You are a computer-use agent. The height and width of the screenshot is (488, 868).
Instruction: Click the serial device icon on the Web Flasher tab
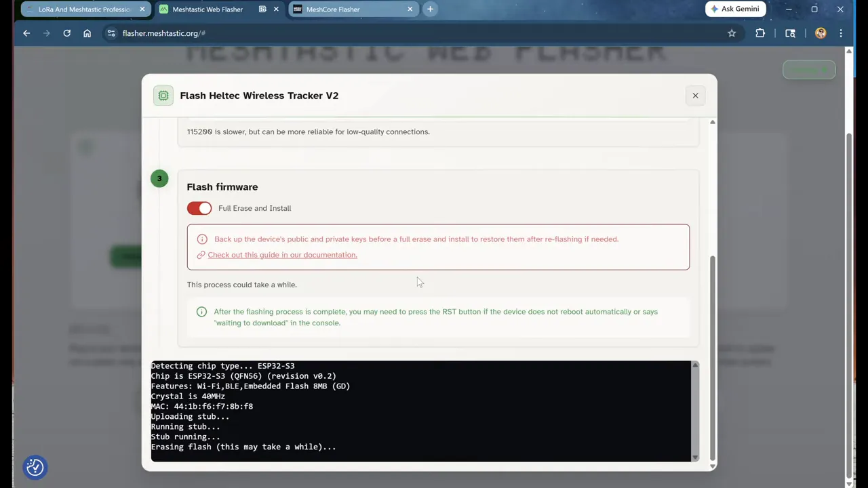coord(262,9)
